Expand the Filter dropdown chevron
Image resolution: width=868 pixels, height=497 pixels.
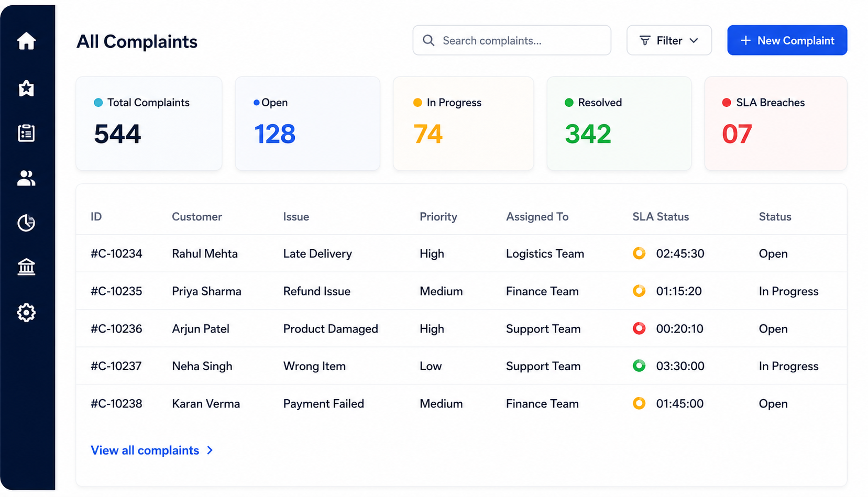point(694,40)
